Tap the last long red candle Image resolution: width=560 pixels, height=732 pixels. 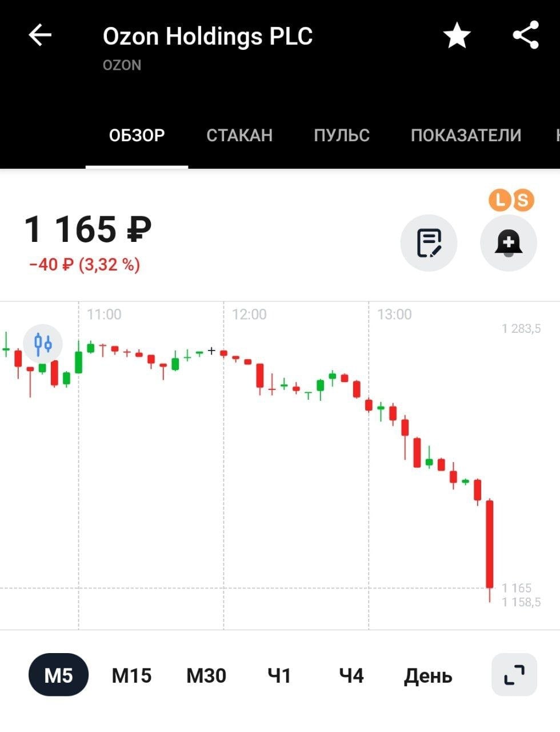point(490,543)
